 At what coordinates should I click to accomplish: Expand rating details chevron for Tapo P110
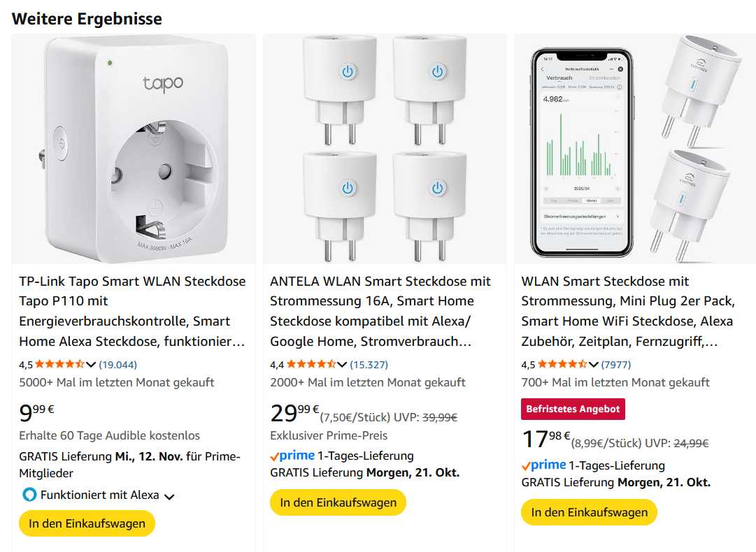91,365
